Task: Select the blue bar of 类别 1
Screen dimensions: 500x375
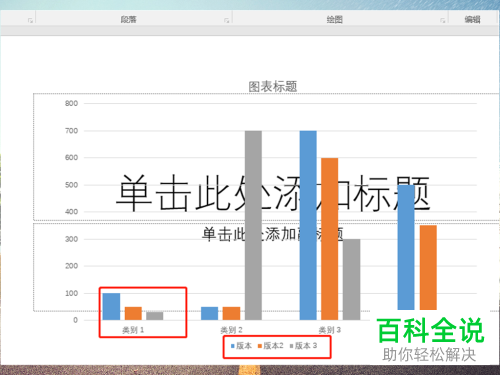Action: [x=111, y=307]
